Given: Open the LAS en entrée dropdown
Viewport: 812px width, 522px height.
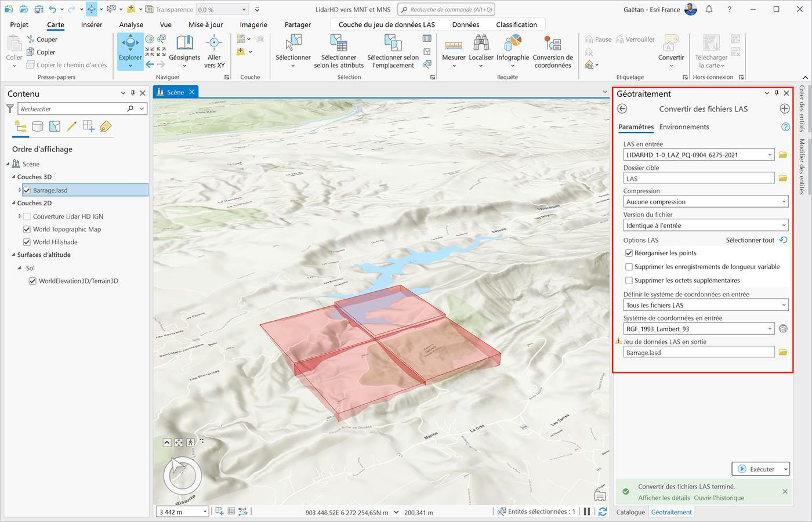Looking at the screenshot, I should [x=770, y=155].
